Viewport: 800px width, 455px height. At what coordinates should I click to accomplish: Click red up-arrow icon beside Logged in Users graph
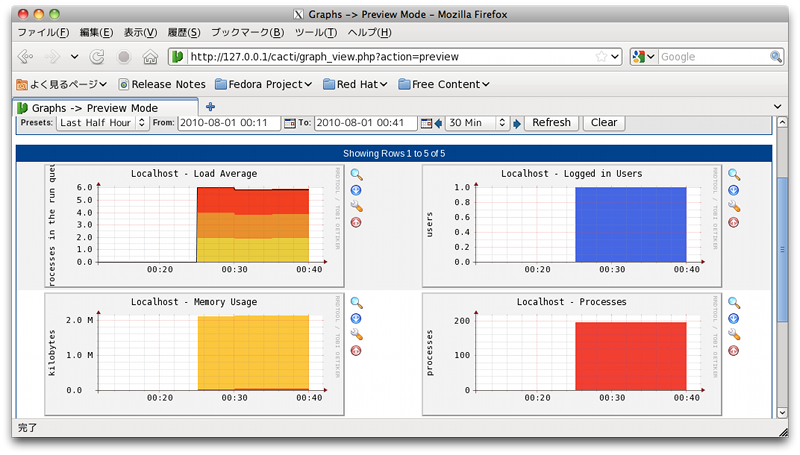point(734,222)
